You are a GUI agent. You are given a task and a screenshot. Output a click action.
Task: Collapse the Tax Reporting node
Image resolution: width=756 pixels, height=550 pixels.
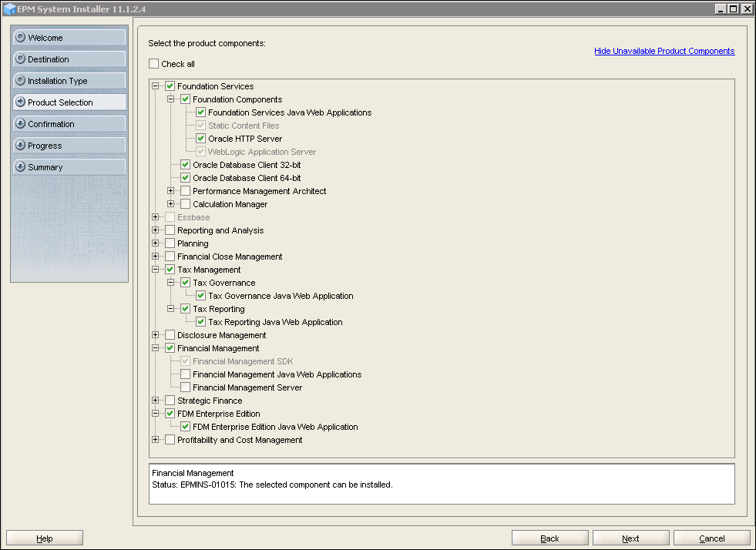(x=170, y=308)
